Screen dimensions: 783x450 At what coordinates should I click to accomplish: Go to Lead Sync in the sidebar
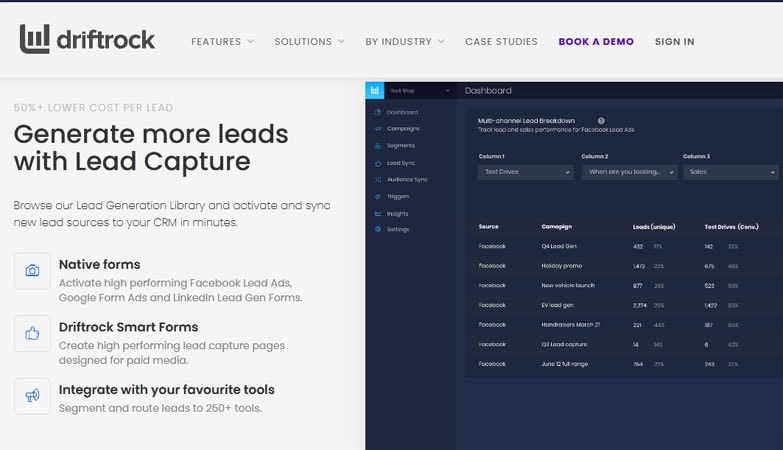(x=400, y=162)
